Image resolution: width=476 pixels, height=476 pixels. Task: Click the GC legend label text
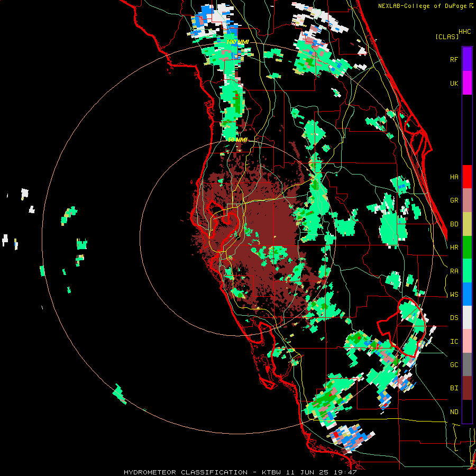point(454,365)
